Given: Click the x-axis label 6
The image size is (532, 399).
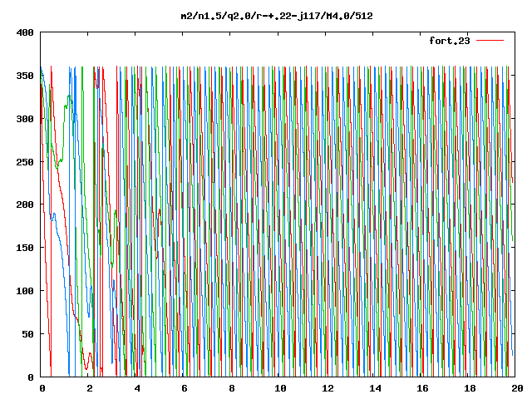Looking at the screenshot, I should pyautogui.click(x=185, y=388).
